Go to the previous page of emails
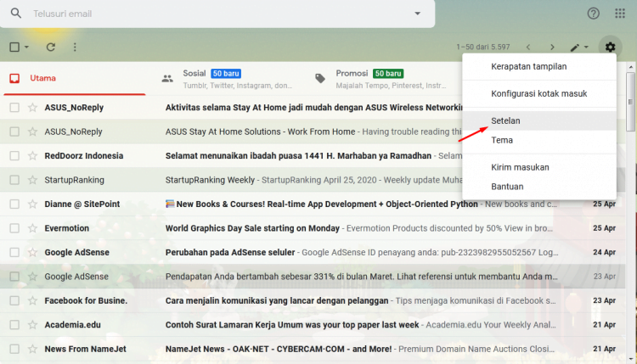637x364 pixels. (528, 47)
